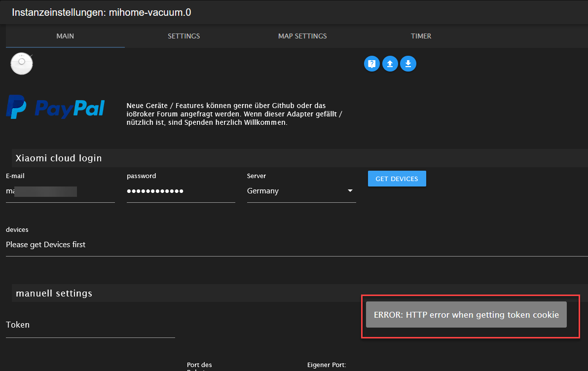Open the help question mark button
588x371 pixels.
pos(371,64)
